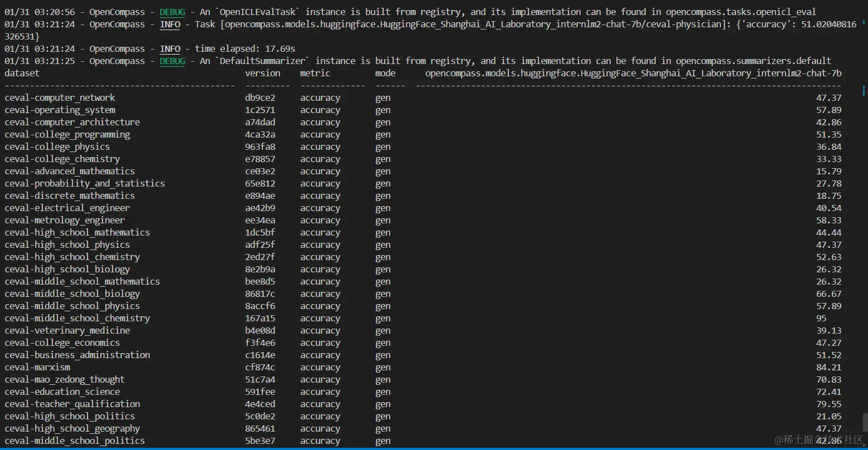Click 'accuracy' in the high_school_biology row
868x450 pixels.
pyautogui.click(x=320, y=269)
